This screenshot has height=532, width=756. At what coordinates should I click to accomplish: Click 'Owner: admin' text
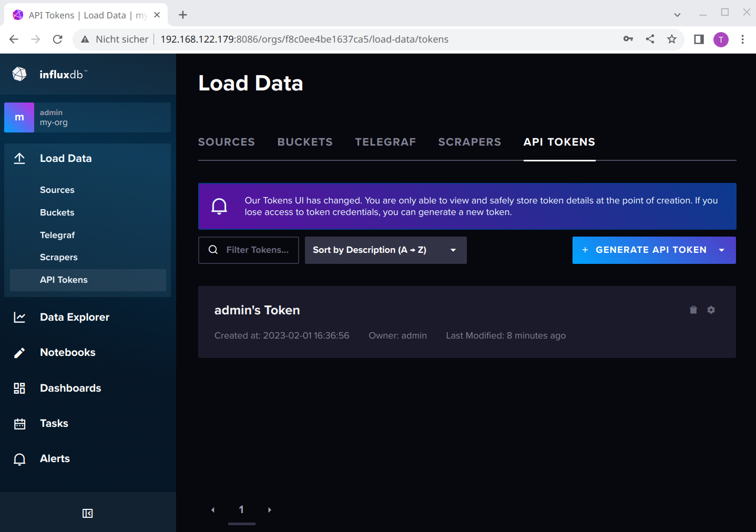coord(397,335)
